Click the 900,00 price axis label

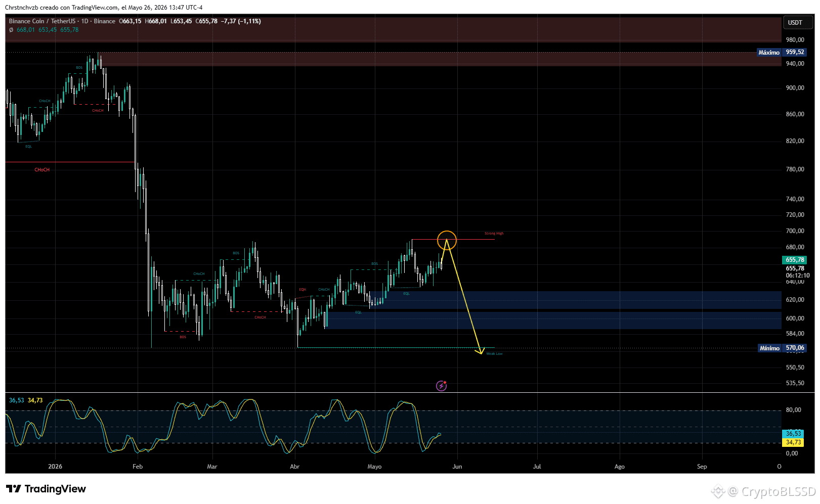click(795, 88)
